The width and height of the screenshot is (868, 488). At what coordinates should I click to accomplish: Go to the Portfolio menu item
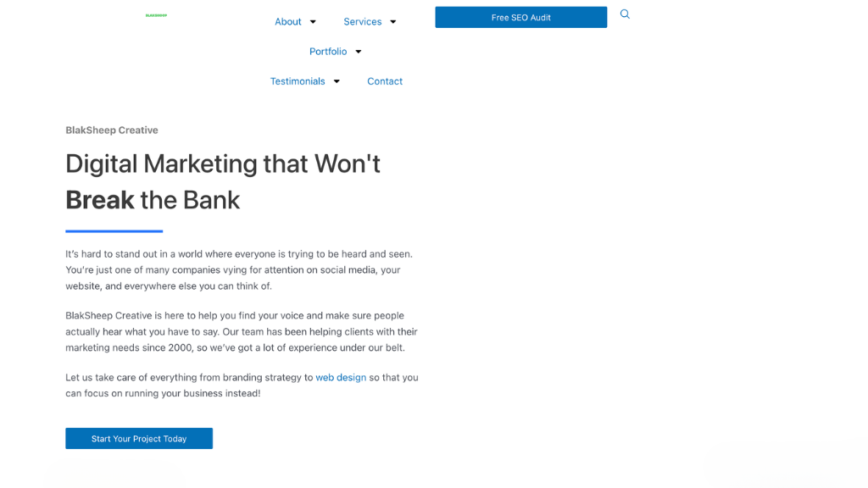coord(328,52)
